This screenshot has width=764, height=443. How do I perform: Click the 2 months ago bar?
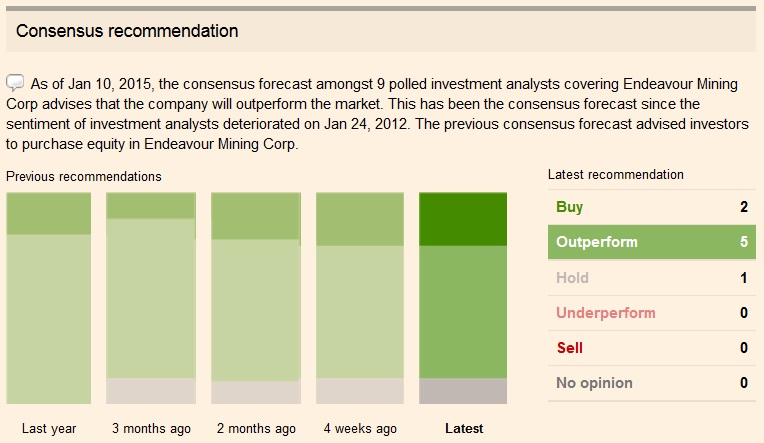tap(256, 298)
